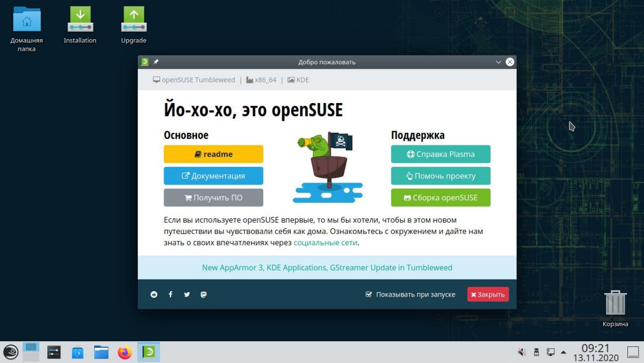Image resolution: width=644 pixels, height=363 pixels.
Task: Click the Получить ПО button
Action: 213,198
